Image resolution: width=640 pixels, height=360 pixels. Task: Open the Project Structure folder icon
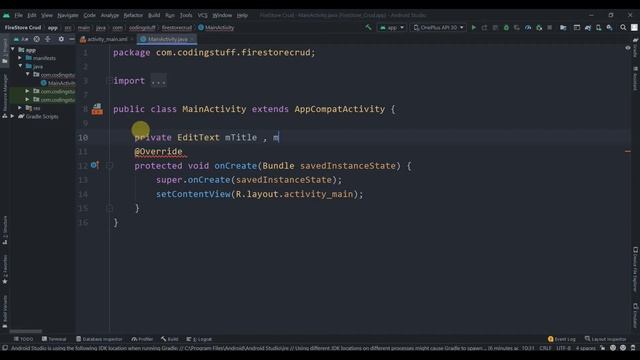click(563, 27)
